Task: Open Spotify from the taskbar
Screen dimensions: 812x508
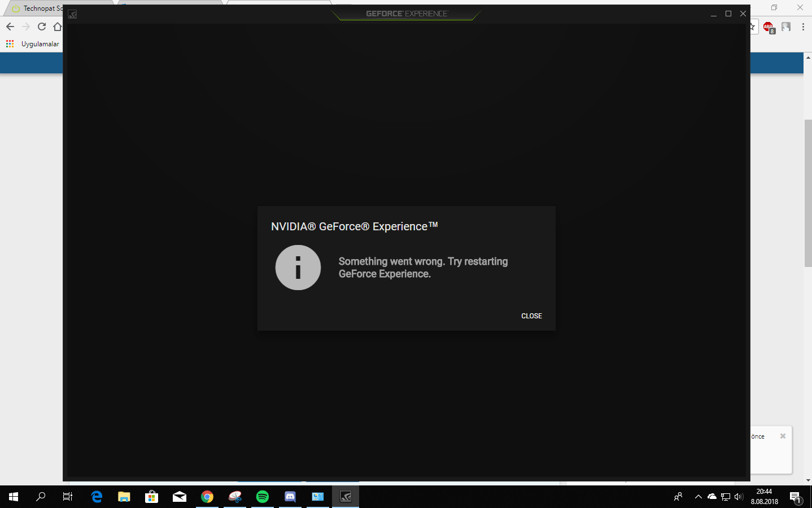Action: click(262, 497)
